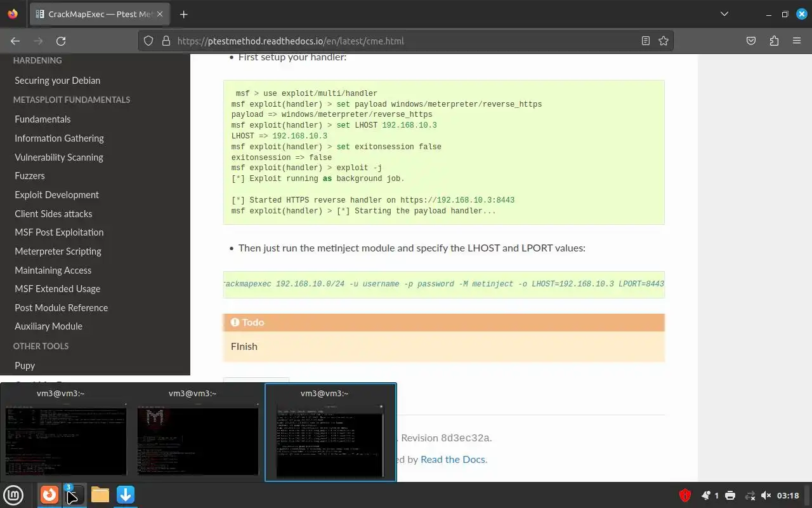Click the Revision 8d3ec32a text
Screen dimensions: 812x508
446,438
